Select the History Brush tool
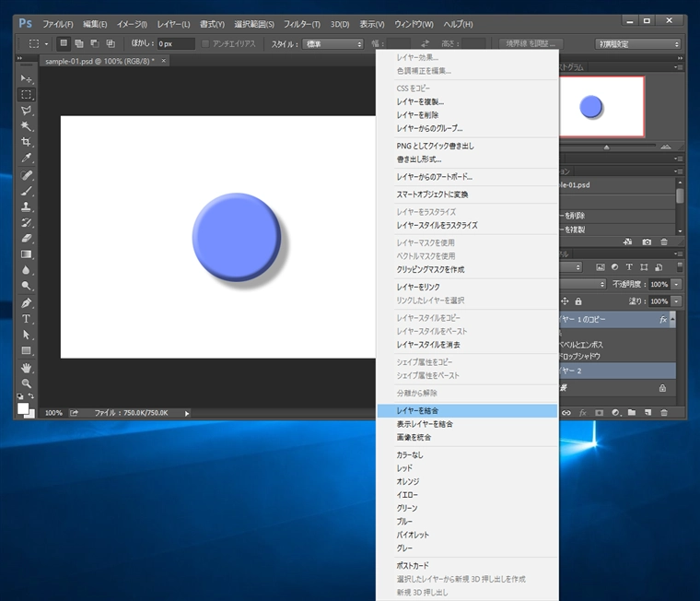This screenshot has height=601, width=700. point(26,222)
